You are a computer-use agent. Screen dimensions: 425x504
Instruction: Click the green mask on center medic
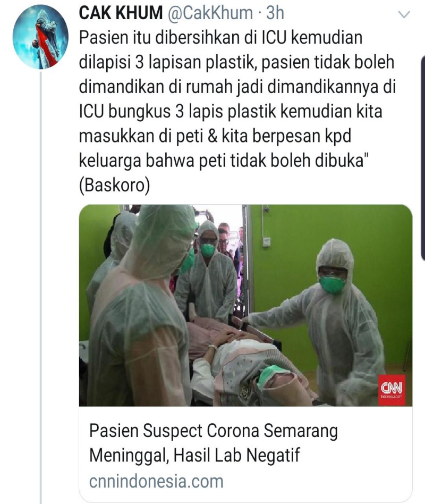(x=208, y=250)
